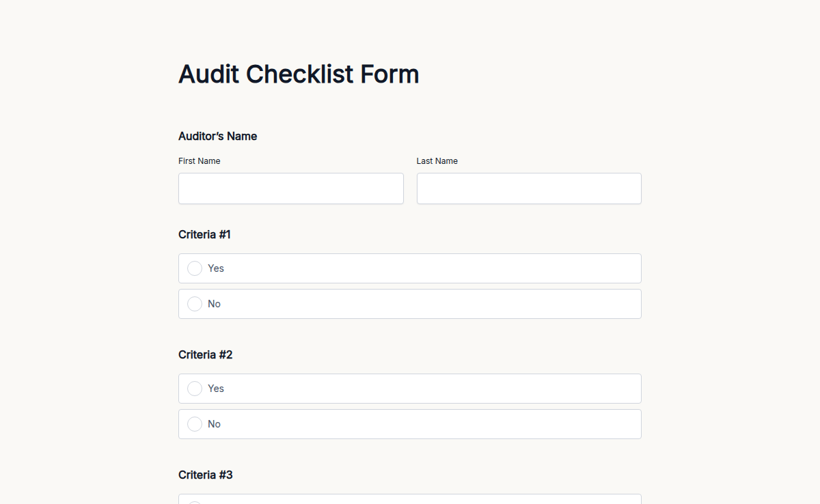Click the Auditor's Name section label
This screenshot has height=504, width=820.
(x=217, y=136)
